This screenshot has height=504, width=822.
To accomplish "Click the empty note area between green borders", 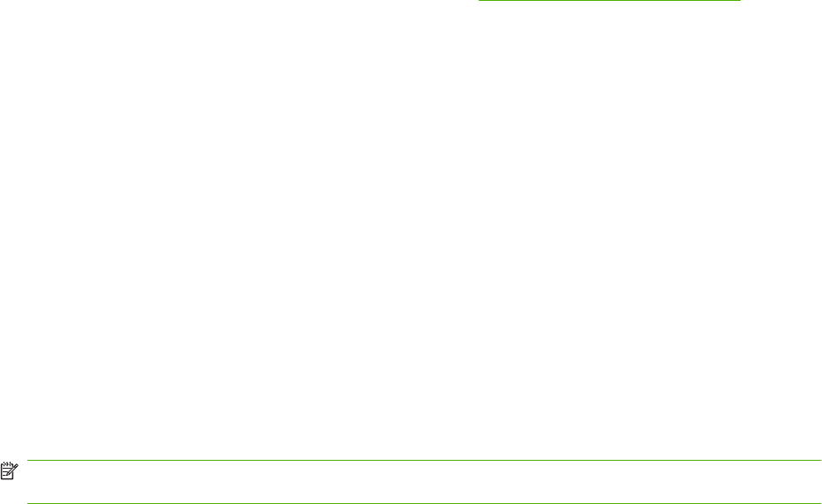I will tap(424, 482).
